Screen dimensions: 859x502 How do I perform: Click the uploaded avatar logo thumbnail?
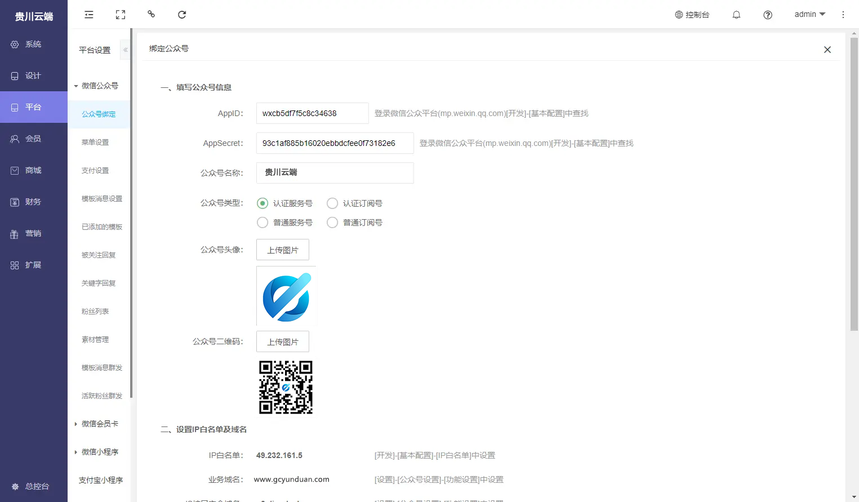(x=287, y=297)
